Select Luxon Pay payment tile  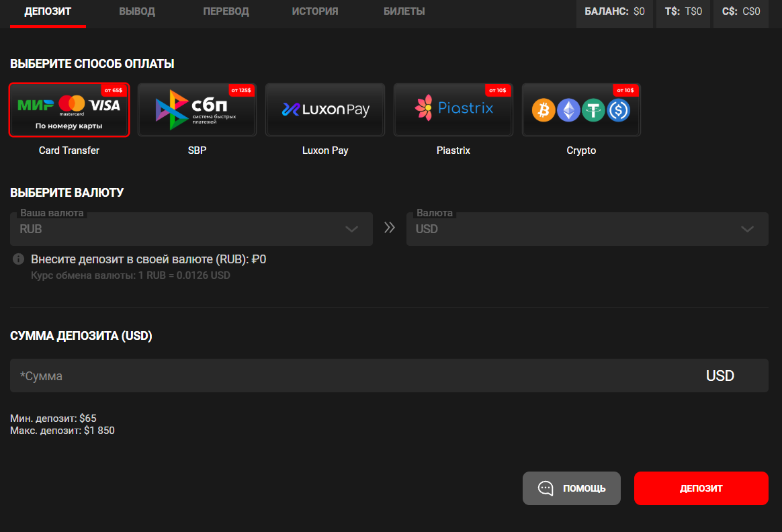[x=325, y=109]
